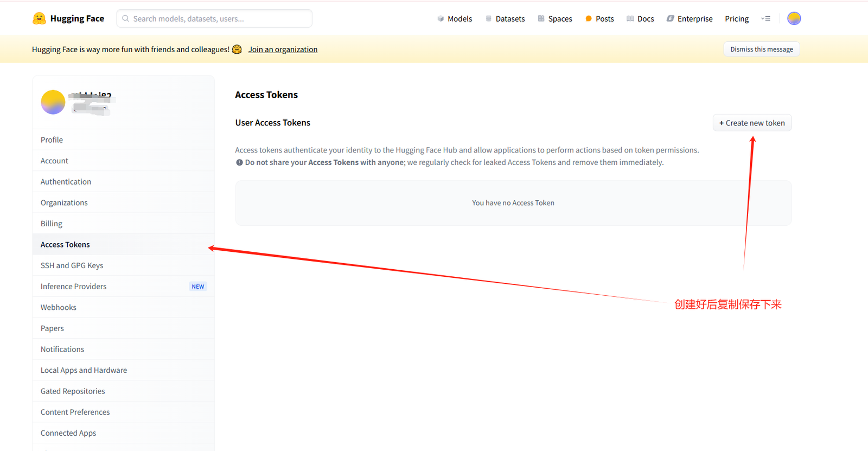
Task: Click the Hugging Face brand name
Action: (x=77, y=18)
